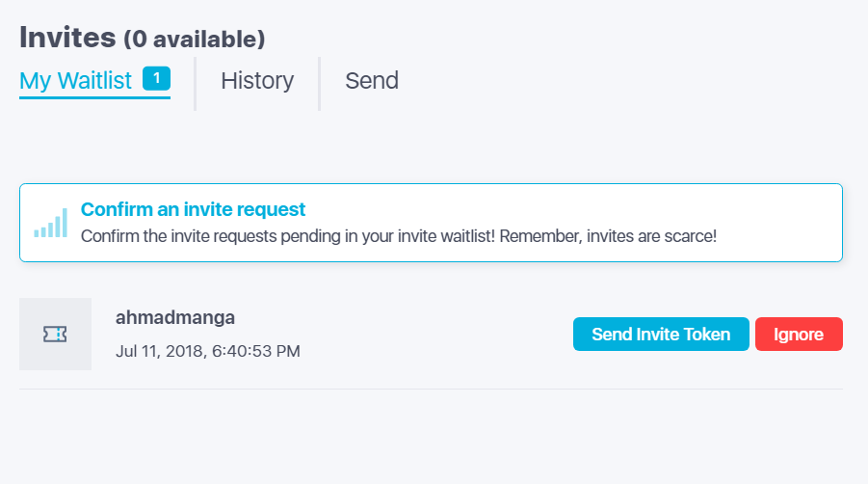Click the horizontal line below the request row
Image resolution: width=868 pixels, height=484 pixels.
(x=431, y=389)
